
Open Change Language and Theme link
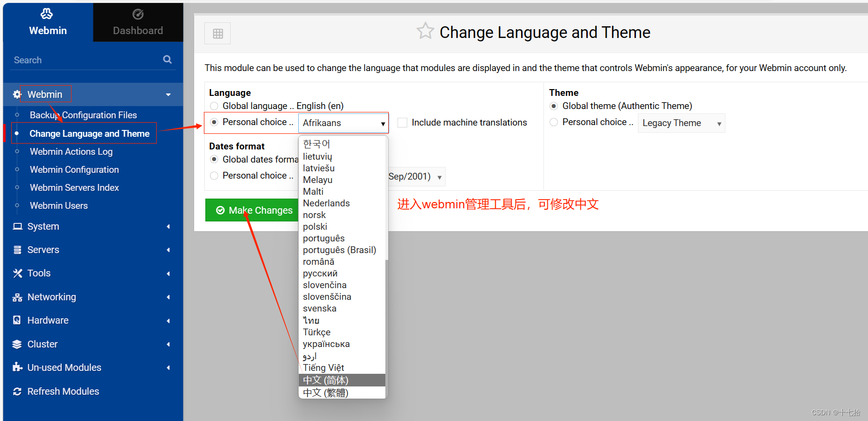(90, 133)
